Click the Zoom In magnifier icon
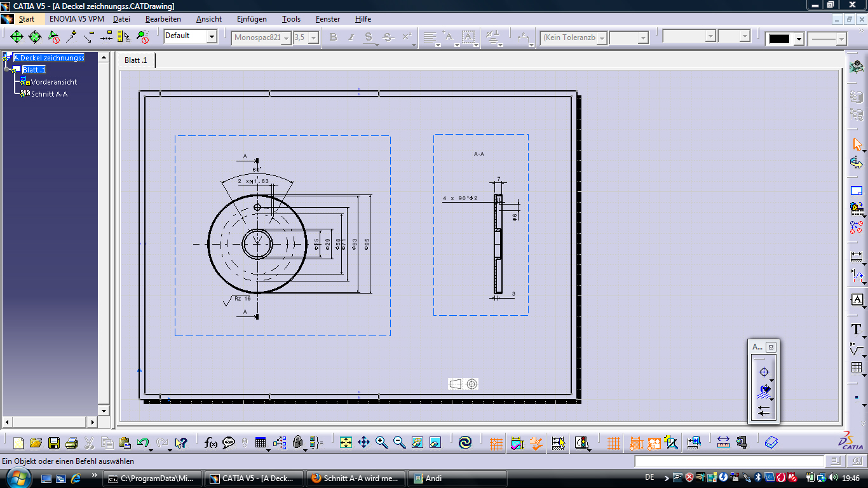The height and width of the screenshot is (488, 868). click(x=381, y=443)
